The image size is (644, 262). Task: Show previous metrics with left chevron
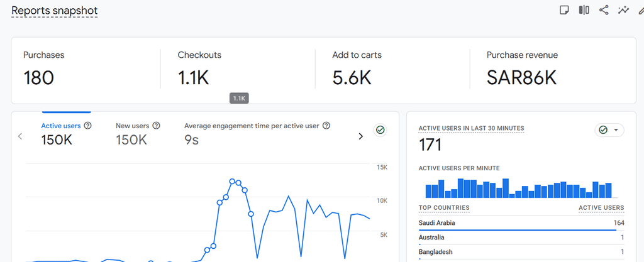[x=20, y=136]
